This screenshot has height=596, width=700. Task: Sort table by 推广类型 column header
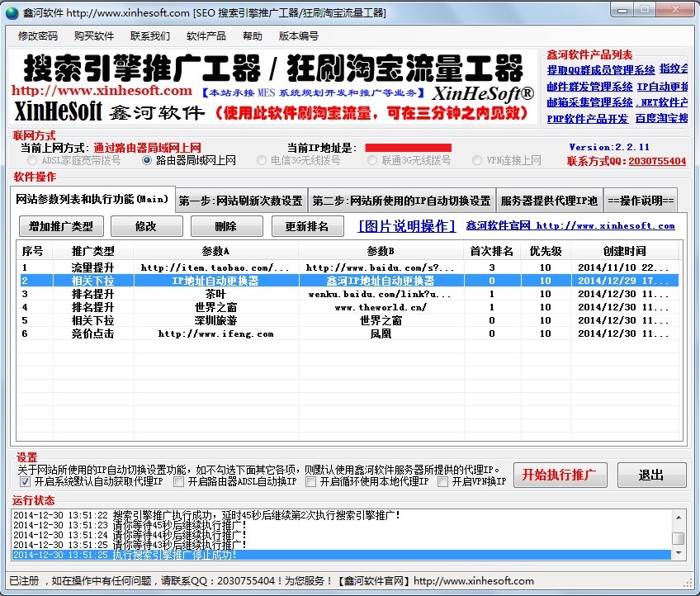tap(92, 251)
